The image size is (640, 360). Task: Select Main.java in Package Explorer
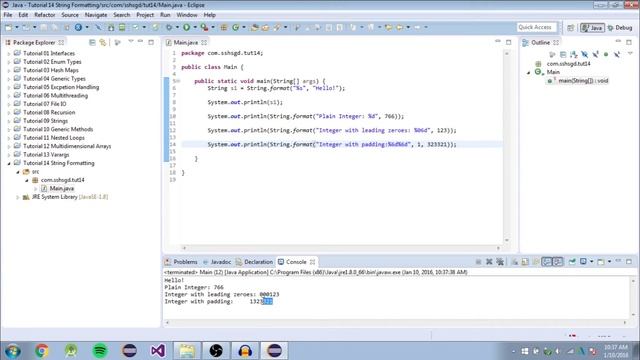[62, 189]
